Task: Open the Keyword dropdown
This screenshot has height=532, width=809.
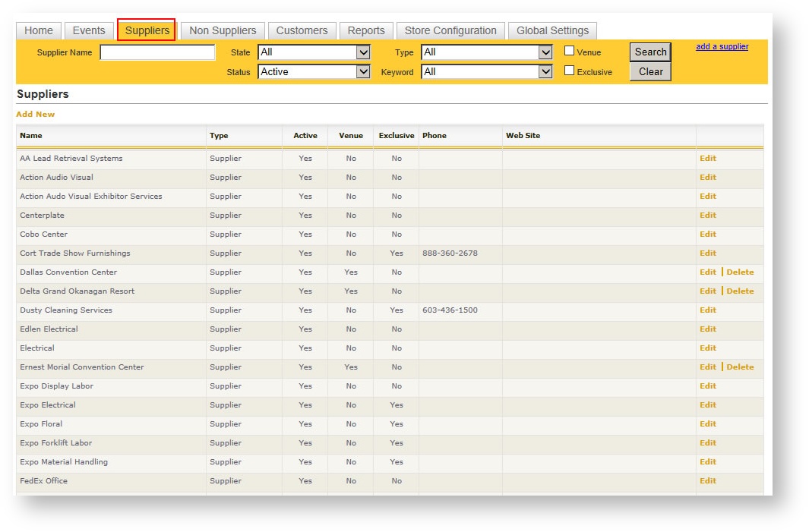Action: [487, 72]
